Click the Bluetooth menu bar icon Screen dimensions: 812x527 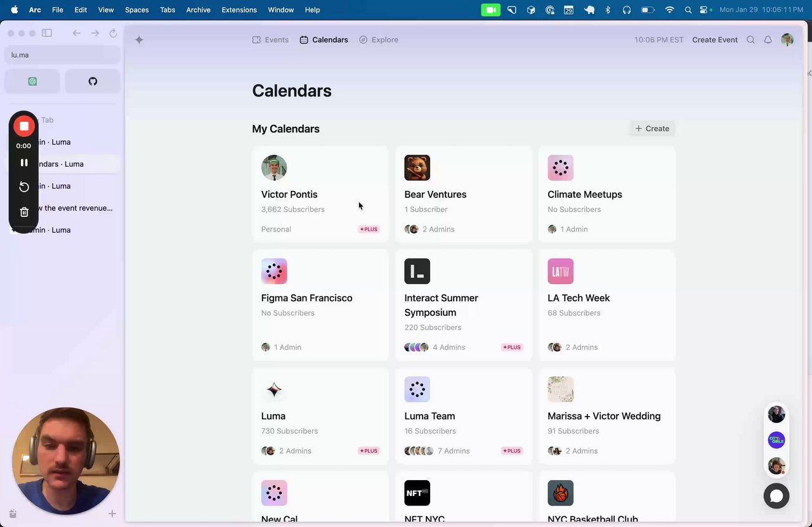pos(608,10)
